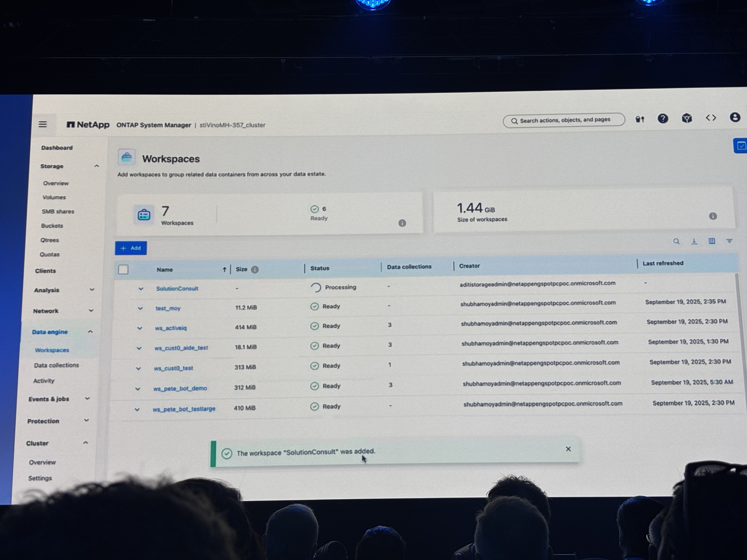Open the API code brackets icon

pos(711,118)
